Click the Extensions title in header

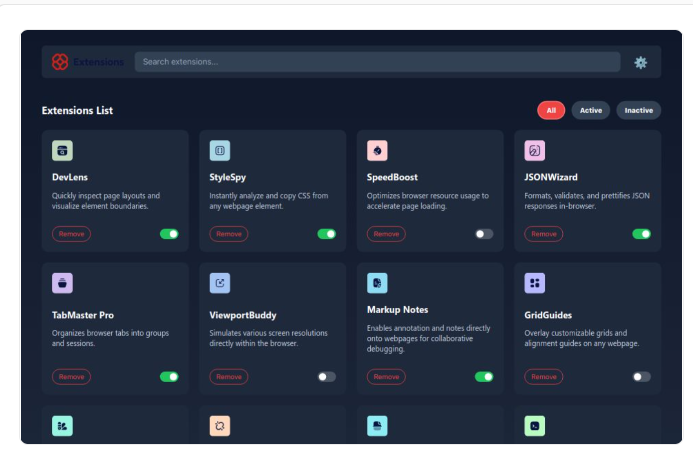99,62
